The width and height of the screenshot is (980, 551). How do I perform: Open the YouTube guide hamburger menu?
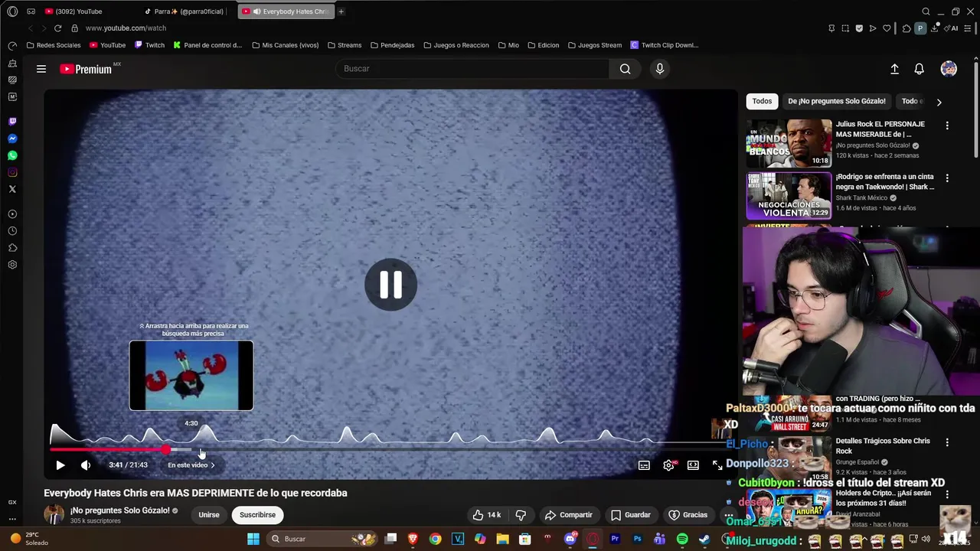coord(41,69)
